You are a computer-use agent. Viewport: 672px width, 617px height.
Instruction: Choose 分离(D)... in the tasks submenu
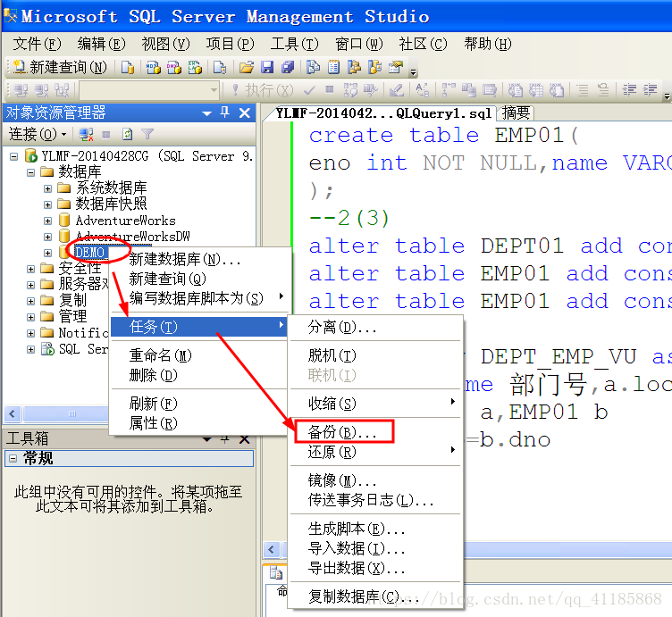coord(342,327)
